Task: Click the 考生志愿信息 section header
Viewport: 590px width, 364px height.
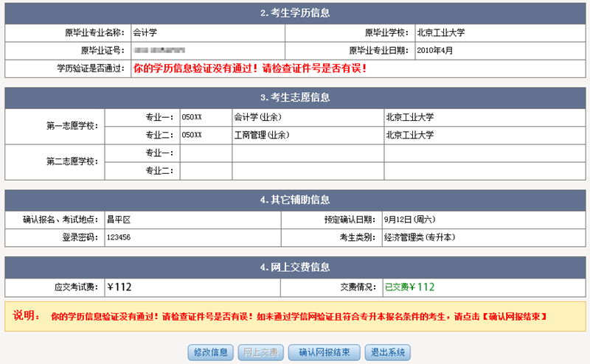Action: [x=295, y=97]
